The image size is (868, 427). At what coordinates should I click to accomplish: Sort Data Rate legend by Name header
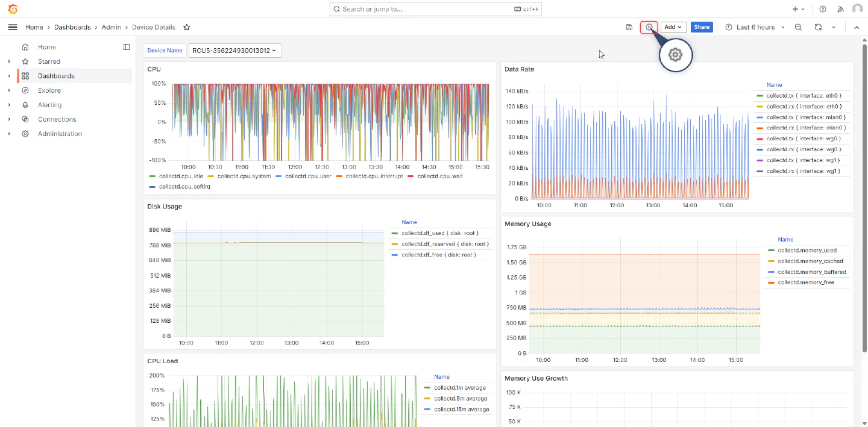pyautogui.click(x=775, y=85)
